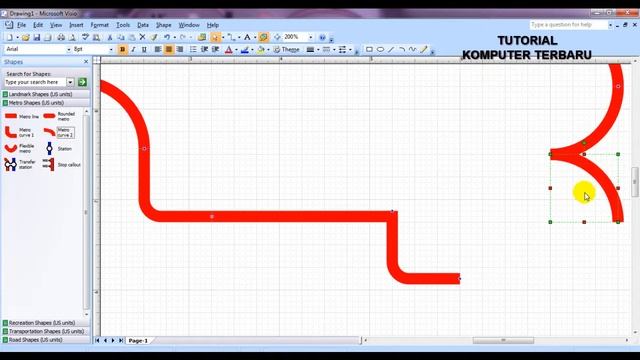The width and height of the screenshot is (640, 360).
Task: Open the line weight dropdown arrow
Action: 318,49
